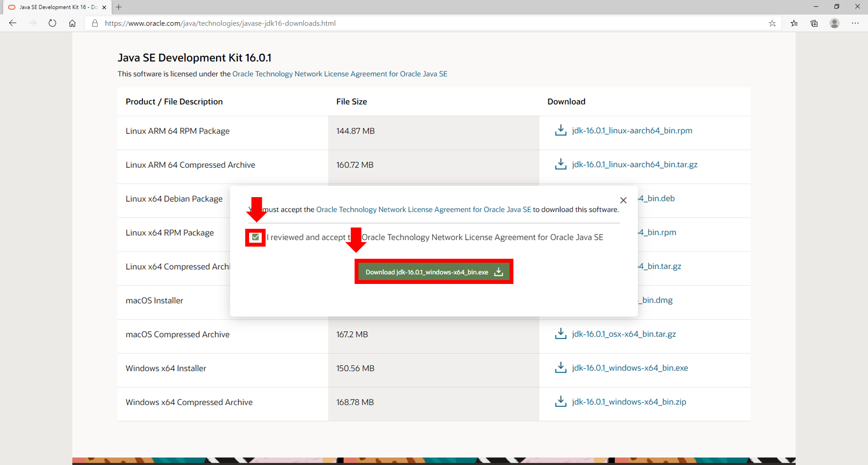Click the 'Download' column header
Screen dimensions: 868x465
[x=566, y=102]
